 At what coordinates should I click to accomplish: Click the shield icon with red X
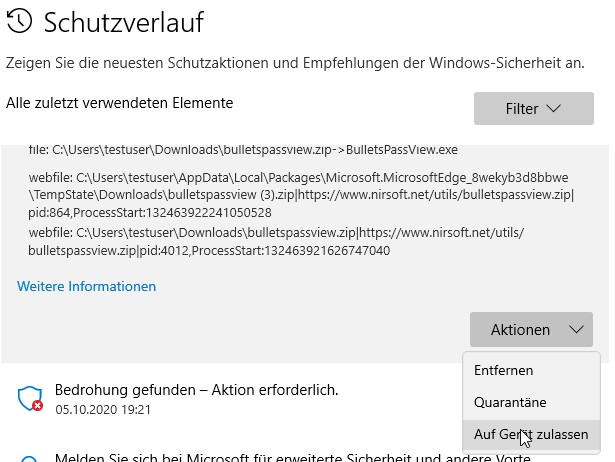pos(30,399)
